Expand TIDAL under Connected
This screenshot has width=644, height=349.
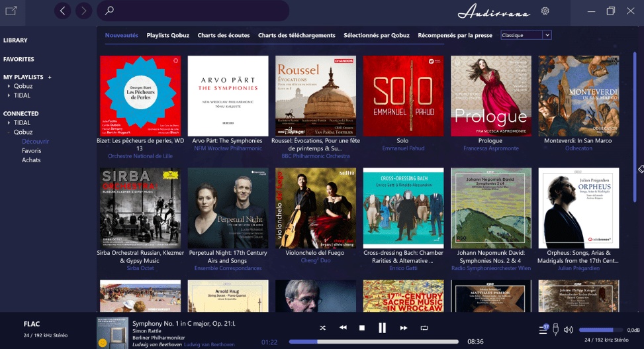click(x=9, y=123)
